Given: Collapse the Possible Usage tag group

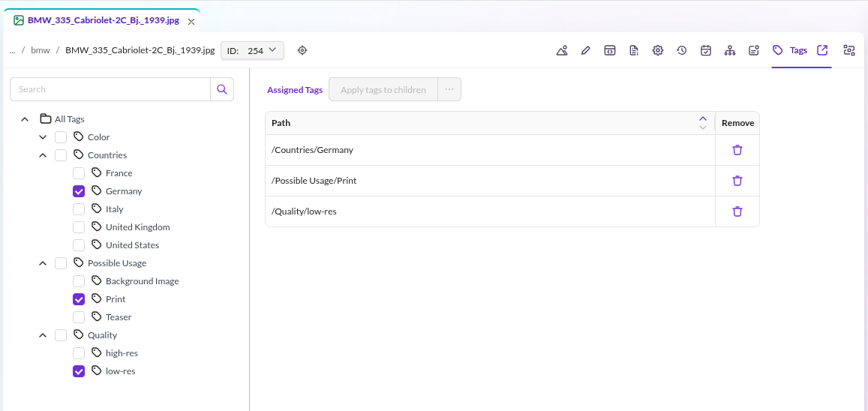Looking at the screenshot, I should (x=43, y=263).
